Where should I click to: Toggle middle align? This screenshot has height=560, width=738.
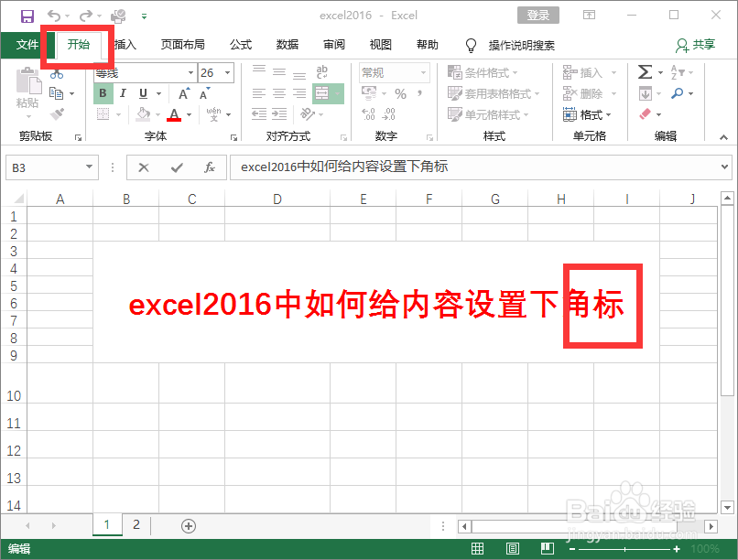click(x=279, y=72)
